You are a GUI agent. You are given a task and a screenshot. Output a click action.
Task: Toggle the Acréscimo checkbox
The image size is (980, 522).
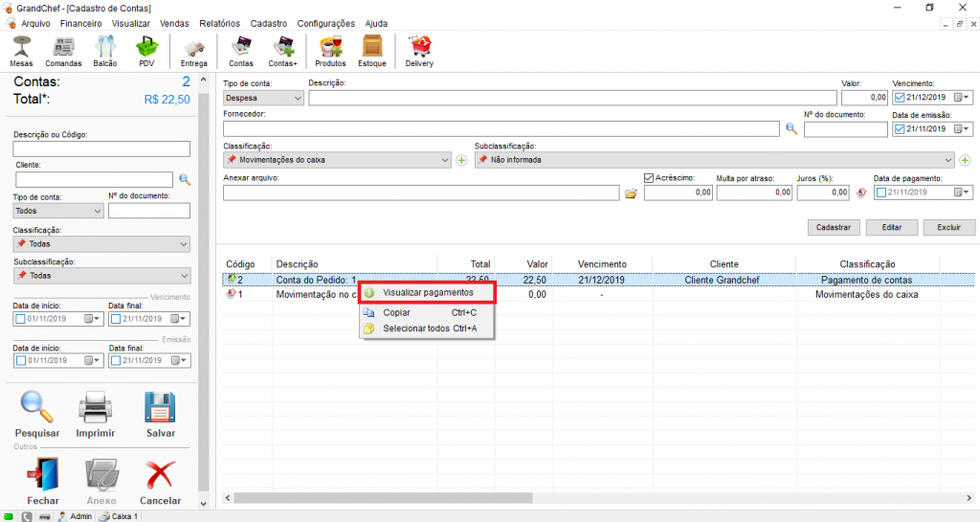pos(650,178)
